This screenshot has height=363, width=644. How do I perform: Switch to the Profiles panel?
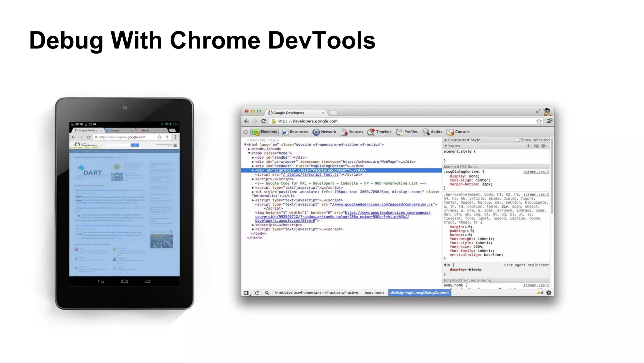click(407, 132)
